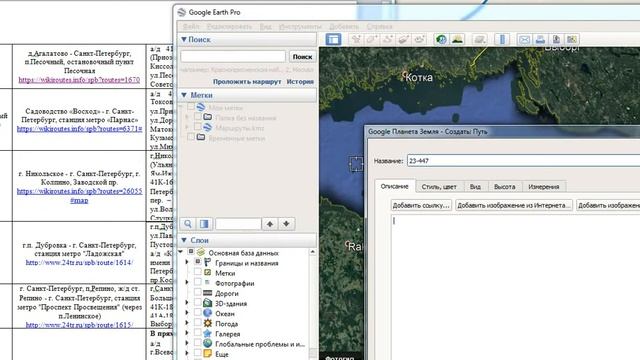640x360 pixels.
Task: Click the Save Image toolbar icon
Action: coord(556,39)
